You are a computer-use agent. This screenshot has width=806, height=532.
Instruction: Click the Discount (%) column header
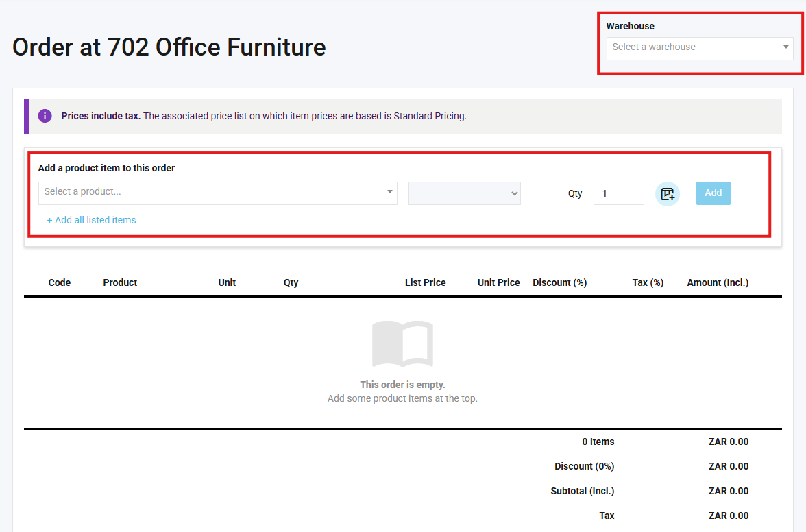[559, 282]
